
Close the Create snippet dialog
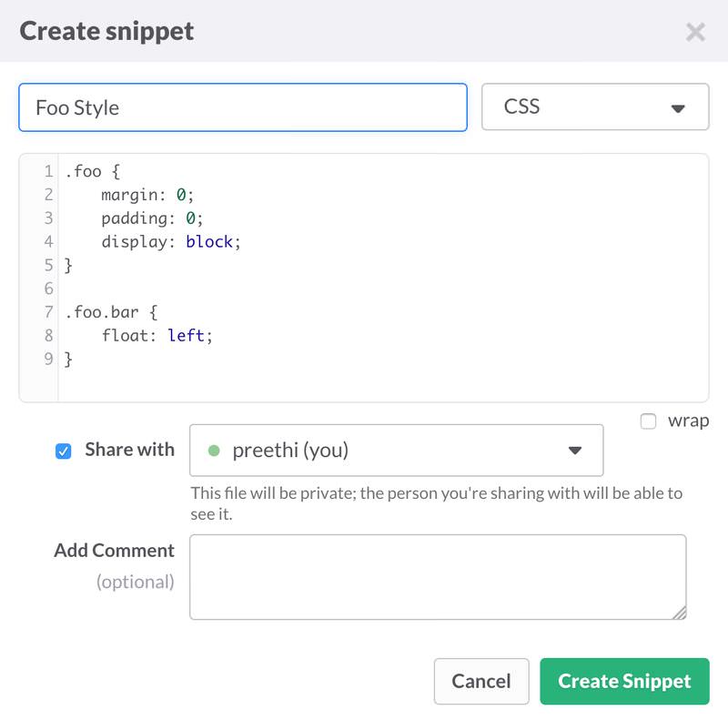(x=695, y=33)
